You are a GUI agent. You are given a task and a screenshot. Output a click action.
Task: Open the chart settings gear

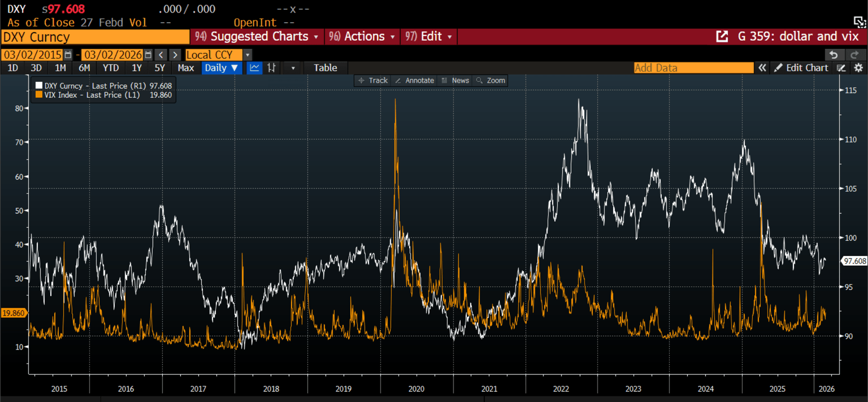coord(859,68)
